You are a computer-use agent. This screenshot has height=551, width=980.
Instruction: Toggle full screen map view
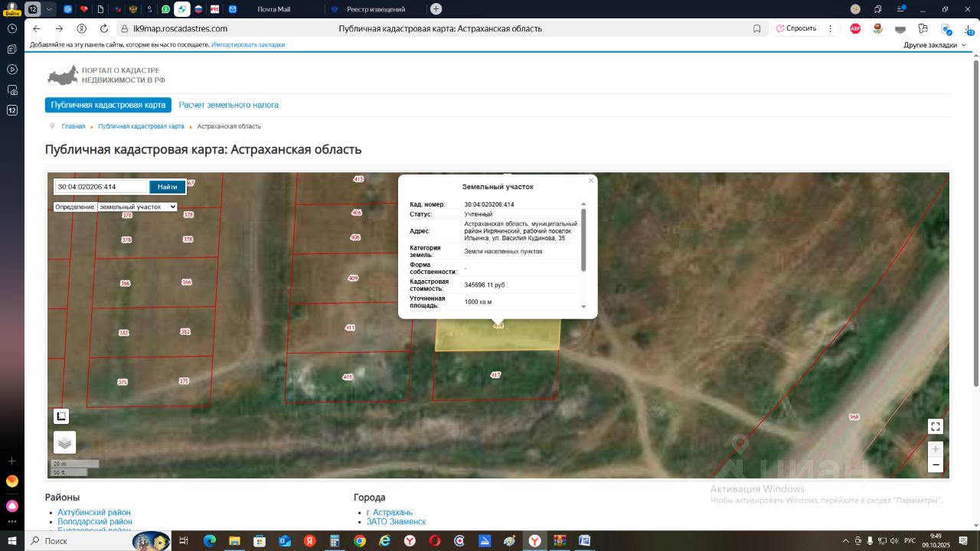coord(935,426)
